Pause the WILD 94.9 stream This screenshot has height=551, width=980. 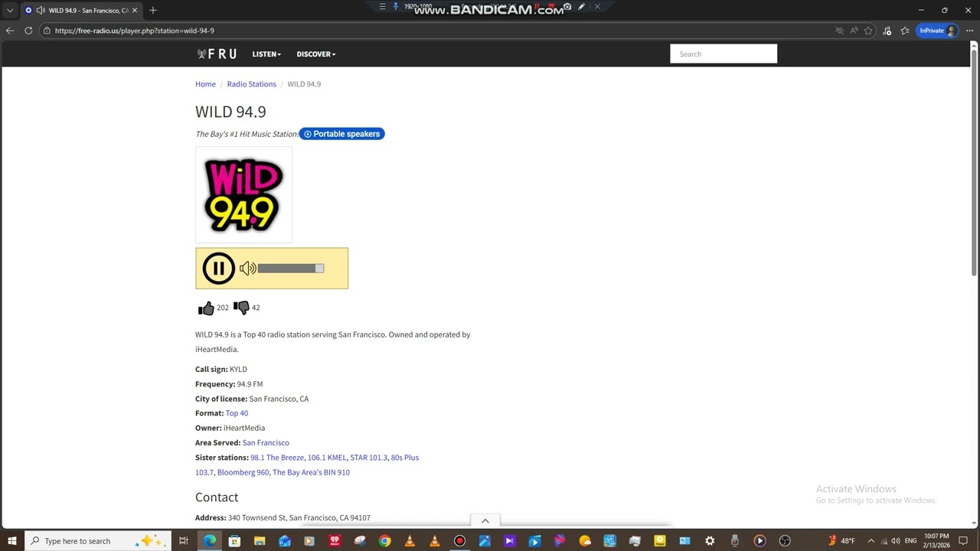click(x=218, y=269)
